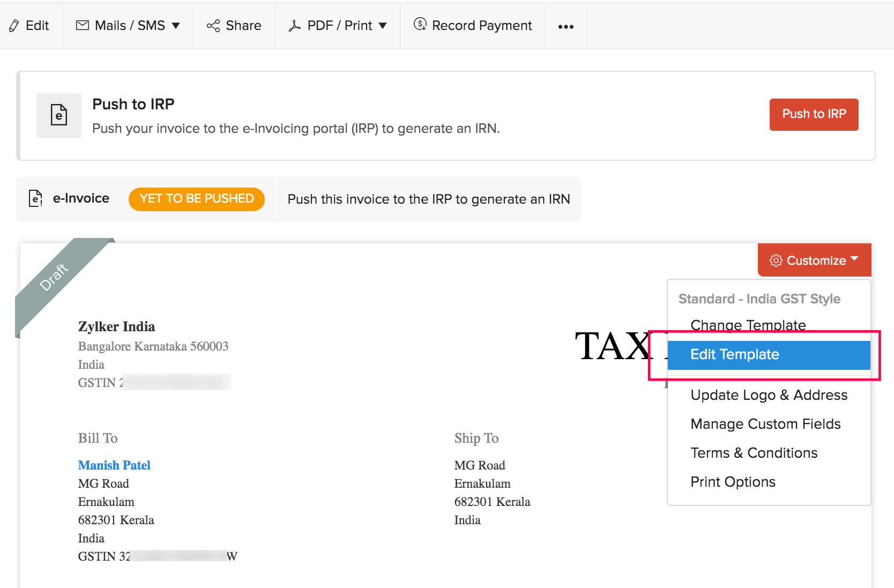Screen dimensions: 894x588
Task: Open Update Logo & Address option
Action: tap(769, 395)
